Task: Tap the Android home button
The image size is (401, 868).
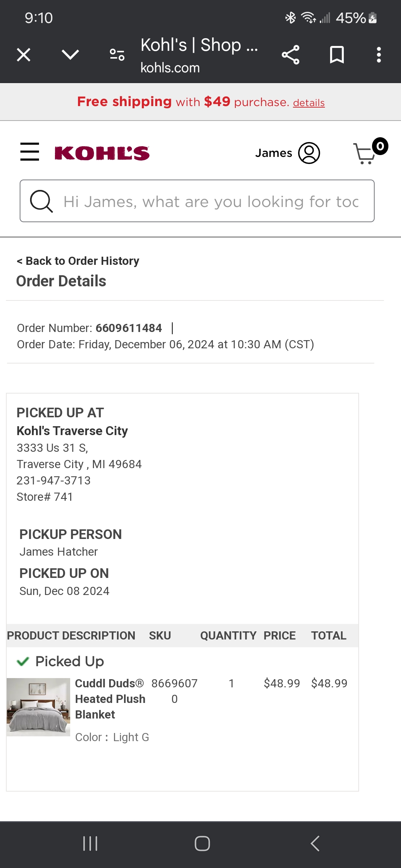Action: tap(202, 844)
